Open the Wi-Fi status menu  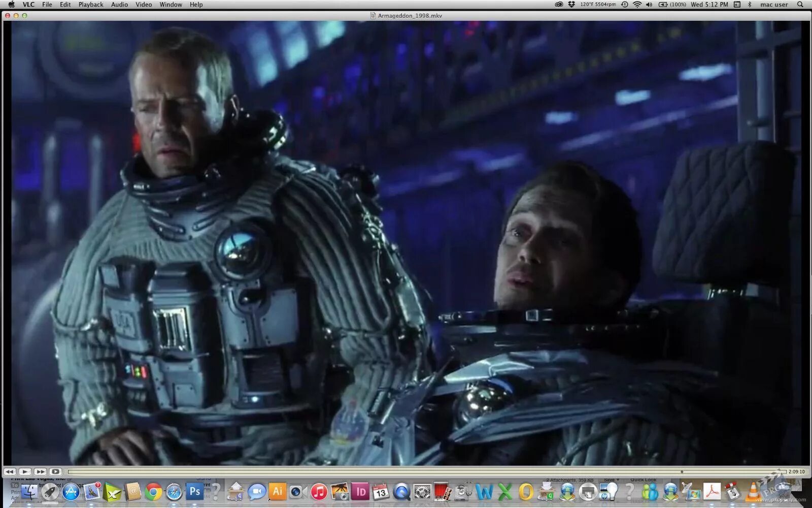coord(637,5)
